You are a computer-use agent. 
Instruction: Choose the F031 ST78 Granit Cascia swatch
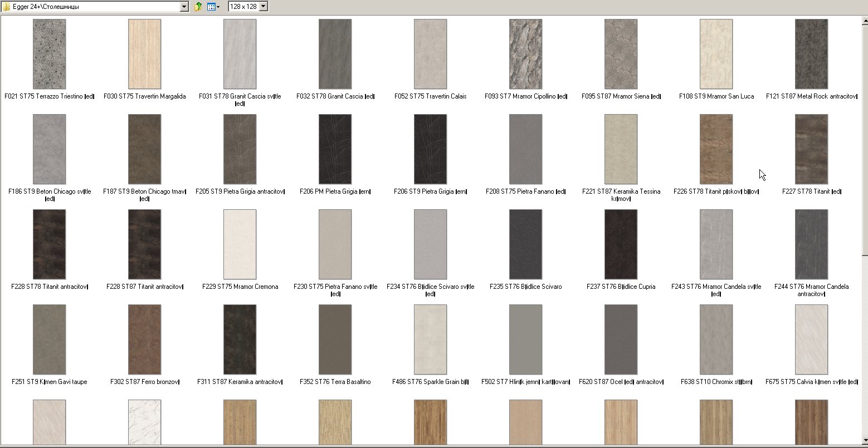pyautogui.click(x=240, y=54)
